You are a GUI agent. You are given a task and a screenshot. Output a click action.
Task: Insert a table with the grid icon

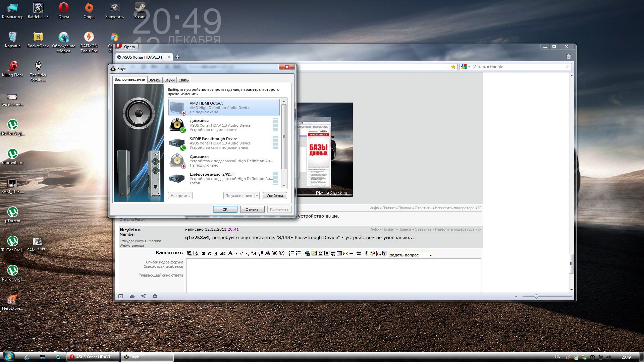(x=339, y=253)
